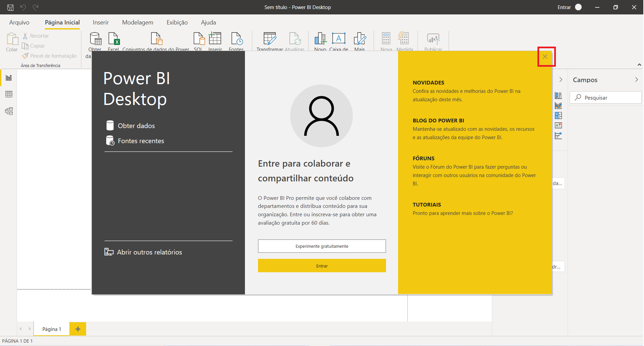The image size is (644, 346).
Task: Click the save icon in title bar
Action: coord(10,7)
